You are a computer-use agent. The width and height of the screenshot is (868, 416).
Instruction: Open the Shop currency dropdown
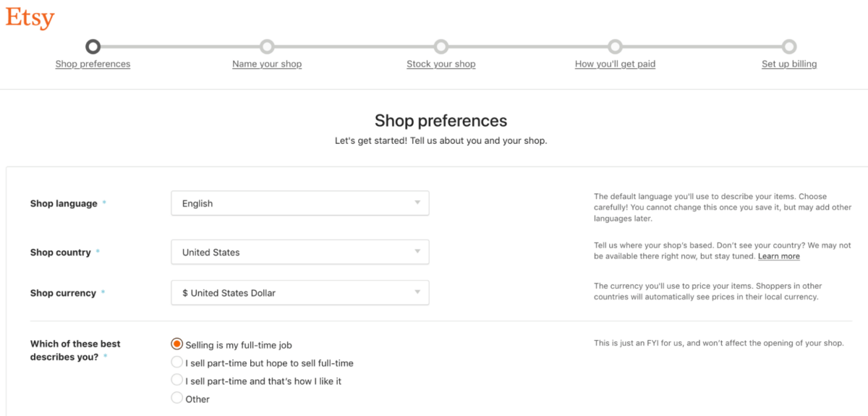click(x=300, y=293)
